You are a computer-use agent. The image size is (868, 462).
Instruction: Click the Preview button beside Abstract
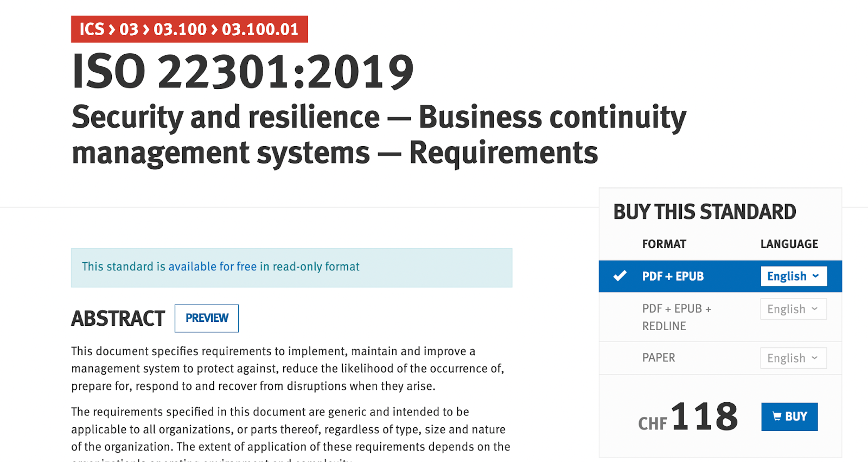(207, 318)
